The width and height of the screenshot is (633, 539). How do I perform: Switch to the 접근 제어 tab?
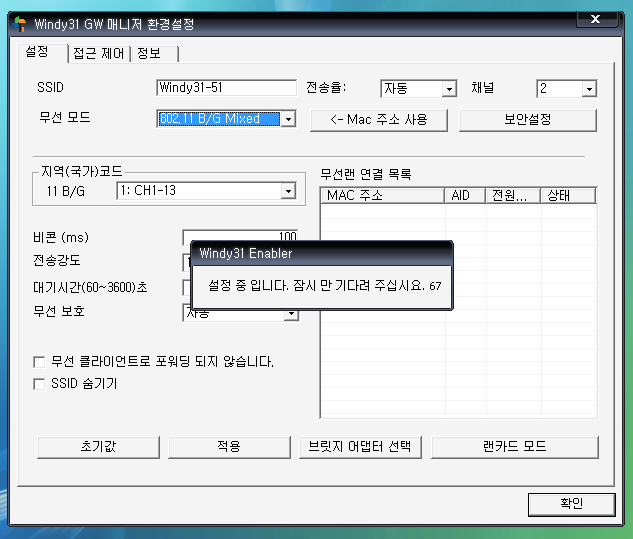coord(99,53)
